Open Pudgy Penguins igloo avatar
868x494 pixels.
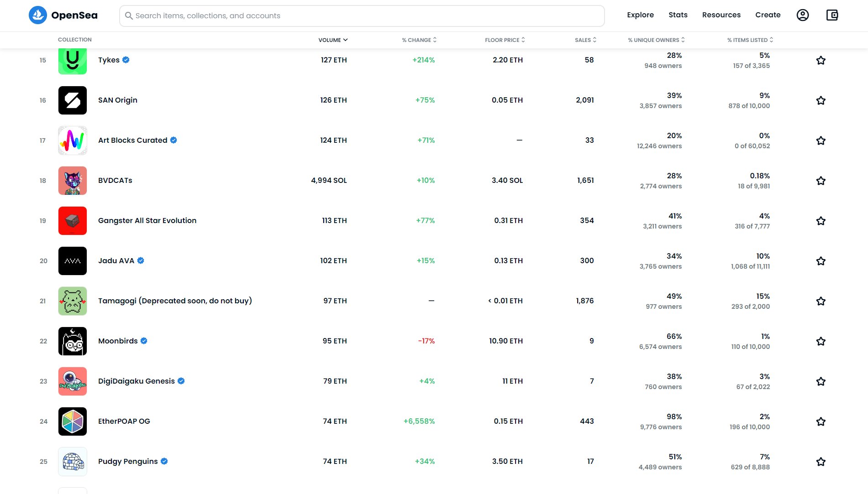click(x=73, y=462)
